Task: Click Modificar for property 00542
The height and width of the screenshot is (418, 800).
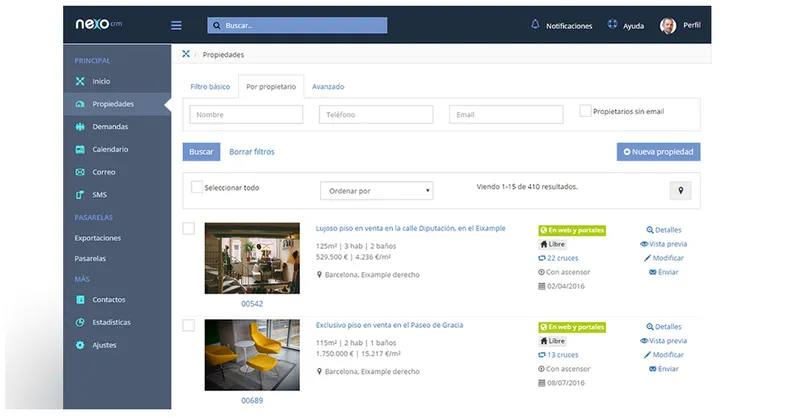Action: coord(664,258)
